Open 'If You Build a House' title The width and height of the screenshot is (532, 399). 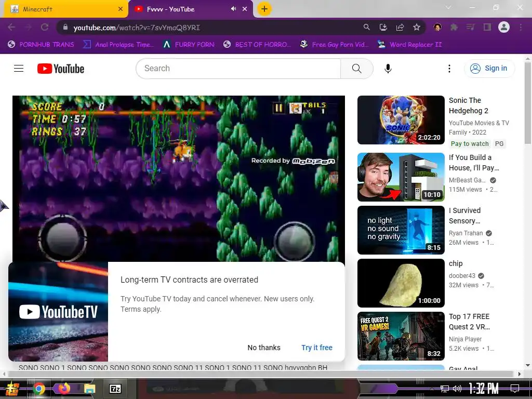(x=474, y=163)
